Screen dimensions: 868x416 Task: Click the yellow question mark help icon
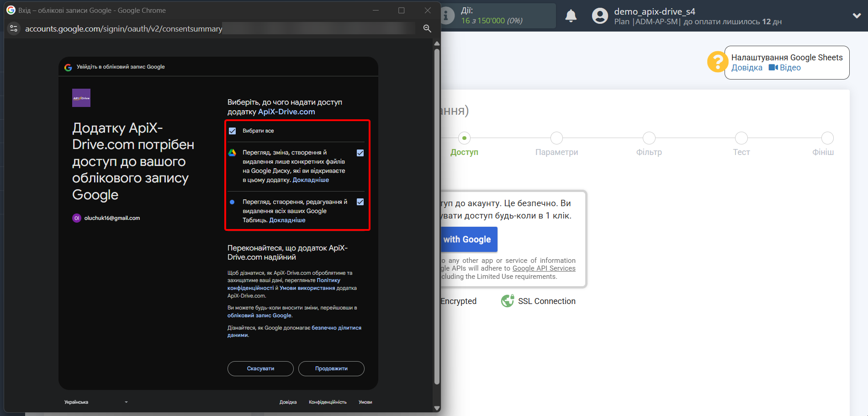pos(717,62)
